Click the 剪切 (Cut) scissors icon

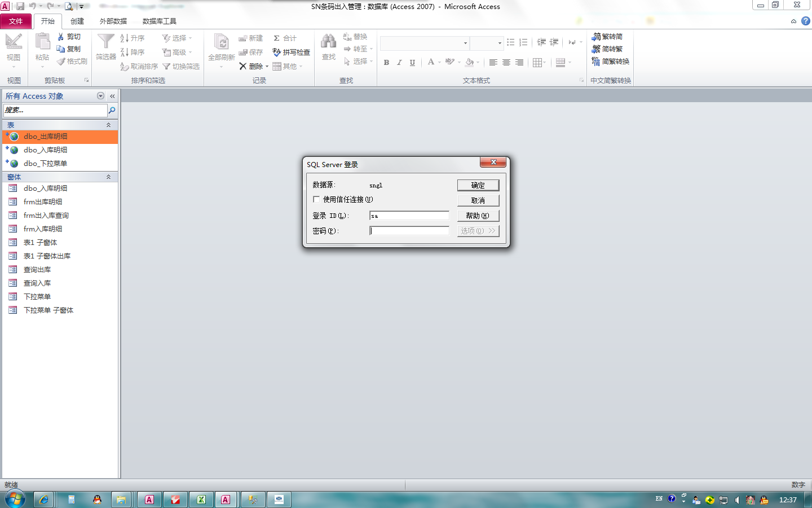click(x=61, y=37)
